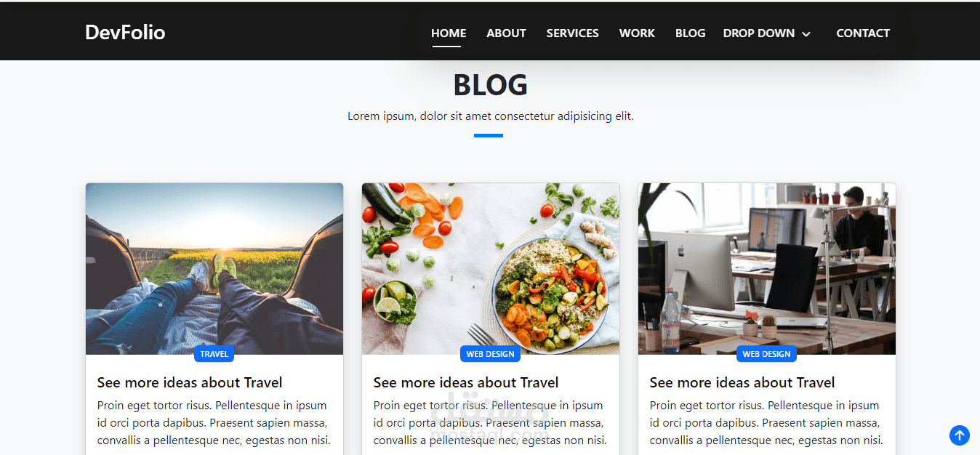Image resolution: width=980 pixels, height=455 pixels.
Task: Open the DROP DOWN nav menu
Action: pos(767,33)
